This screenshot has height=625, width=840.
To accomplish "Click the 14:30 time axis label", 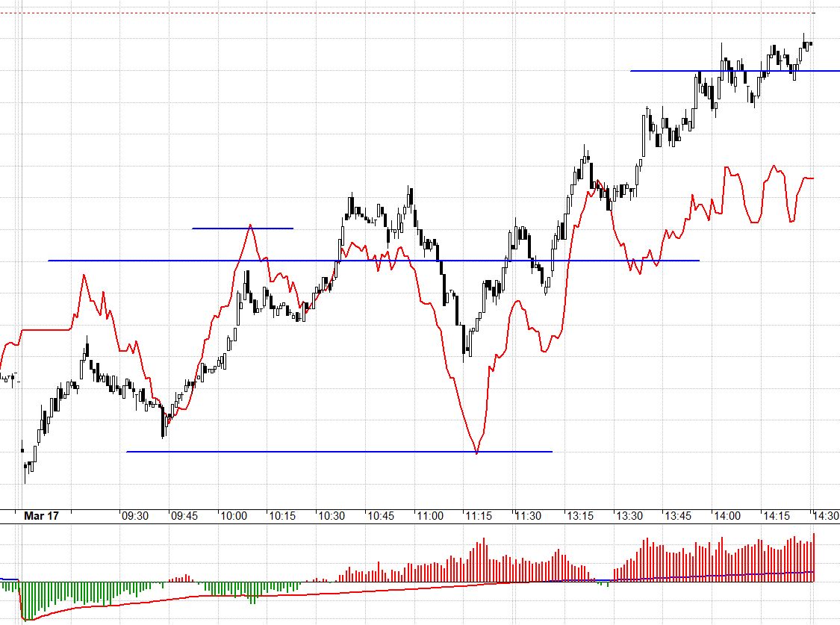I will tap(826, 515).
